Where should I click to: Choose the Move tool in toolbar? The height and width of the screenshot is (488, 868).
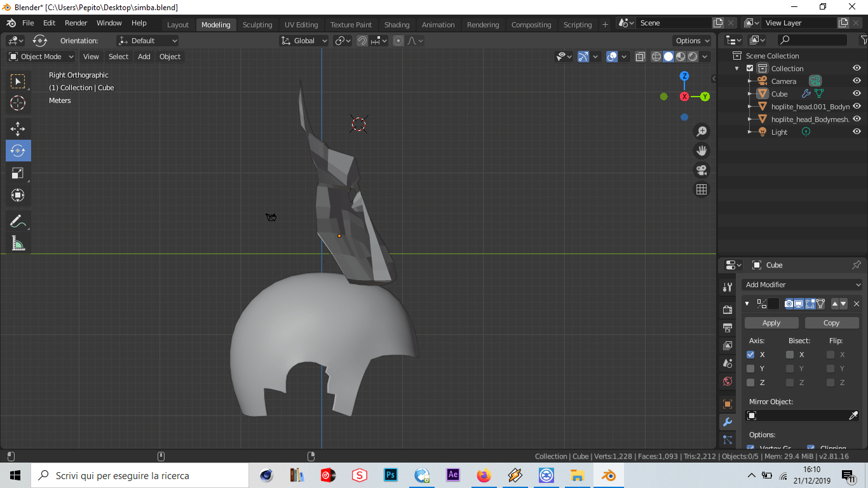(x=18, y=129)
